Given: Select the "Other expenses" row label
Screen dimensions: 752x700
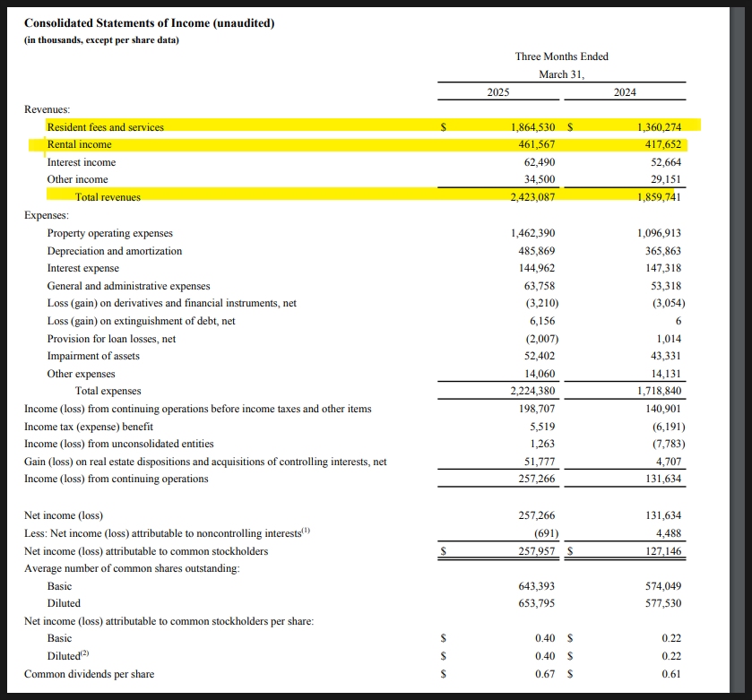Looking at the screenshot, I should click(x=81, y=374).
